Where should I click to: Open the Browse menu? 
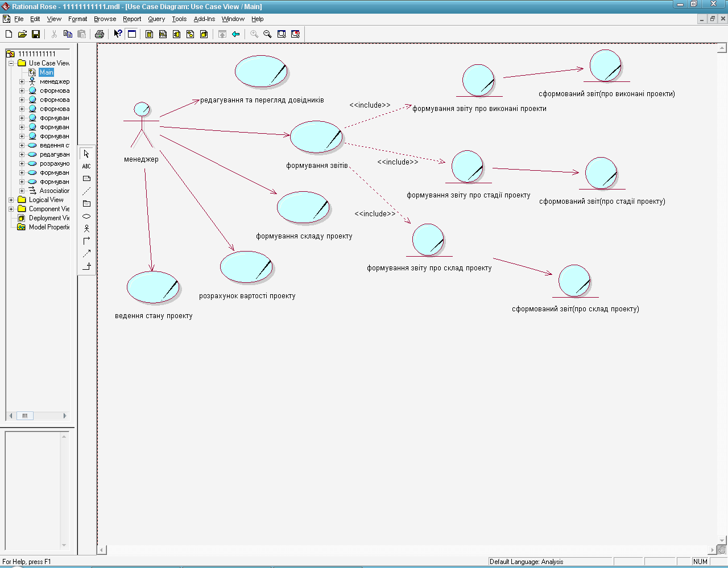(x=105, y=19)
